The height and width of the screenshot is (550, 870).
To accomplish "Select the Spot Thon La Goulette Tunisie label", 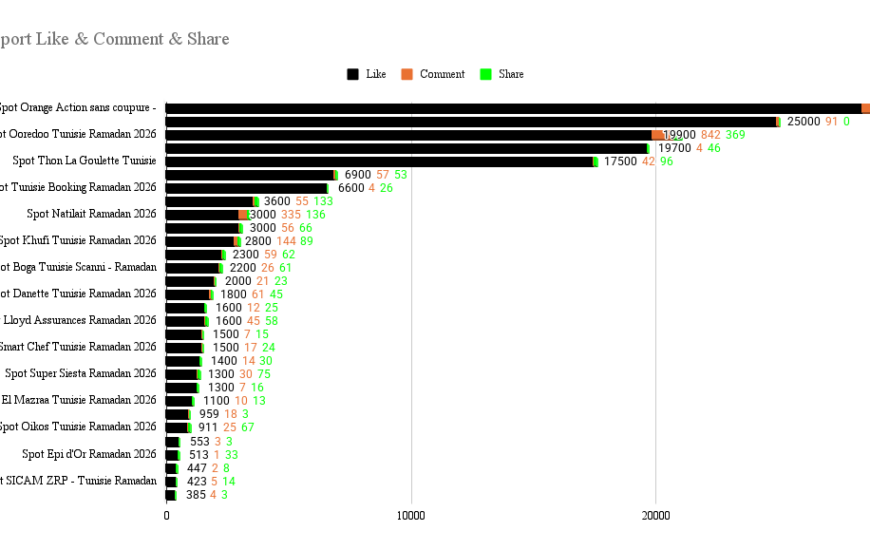I will [84, 161].
